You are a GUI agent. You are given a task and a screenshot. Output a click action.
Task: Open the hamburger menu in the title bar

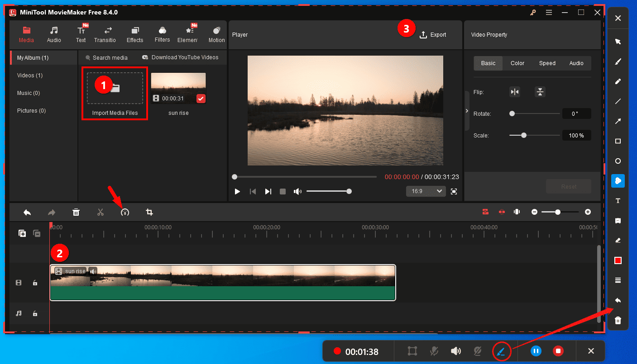[549, 12]
